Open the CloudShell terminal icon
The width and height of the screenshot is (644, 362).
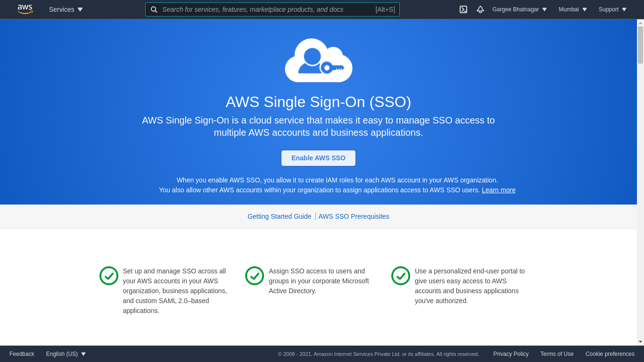tap(463, 9)
